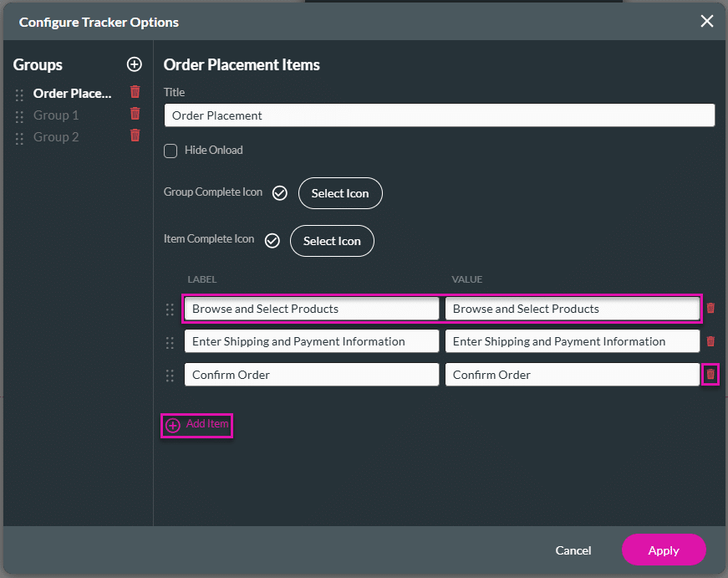The image size is (728, 578).
Task: Cancel the Configure Tracker Options dialog
Action: (573, 550)
